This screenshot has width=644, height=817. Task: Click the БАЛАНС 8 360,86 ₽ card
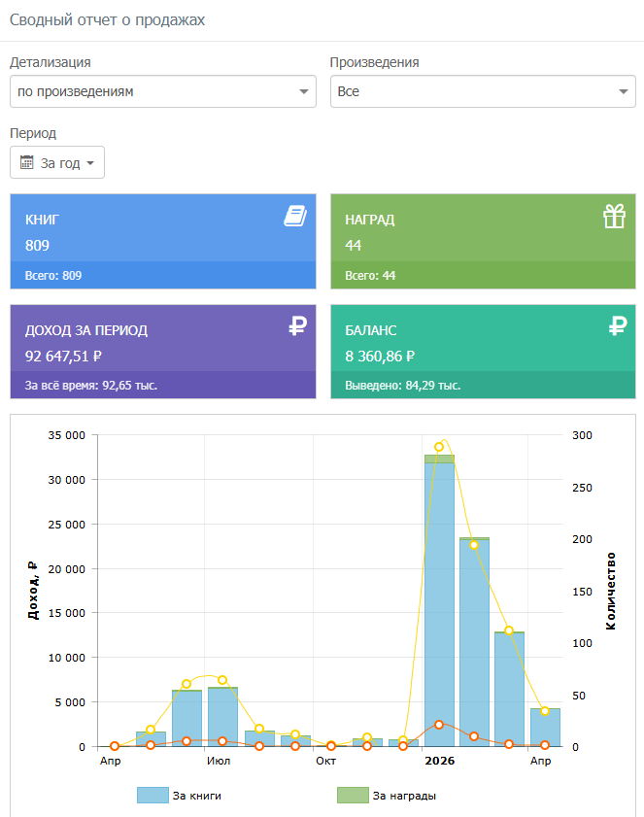[x=483, y=352]
